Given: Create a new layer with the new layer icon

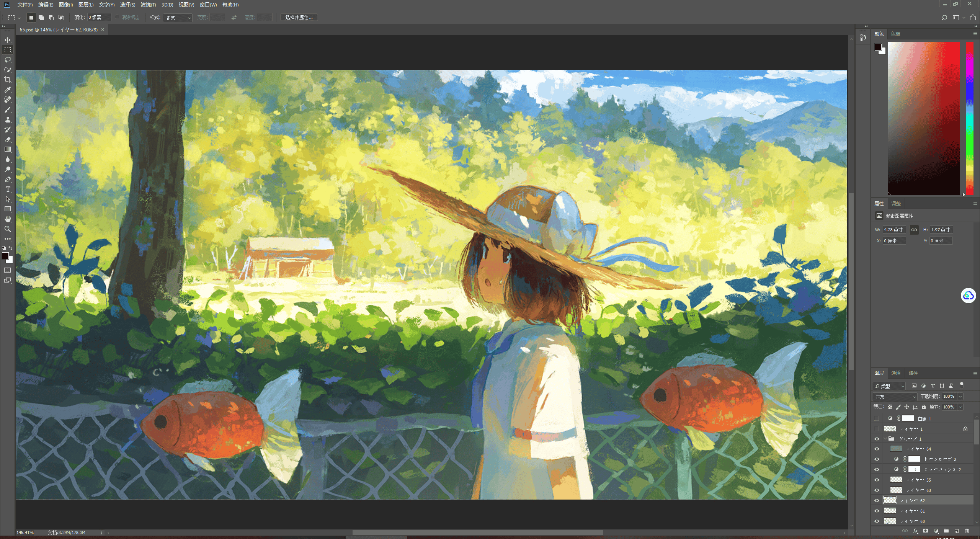Looking at the screenshot, I should [957, 531].
